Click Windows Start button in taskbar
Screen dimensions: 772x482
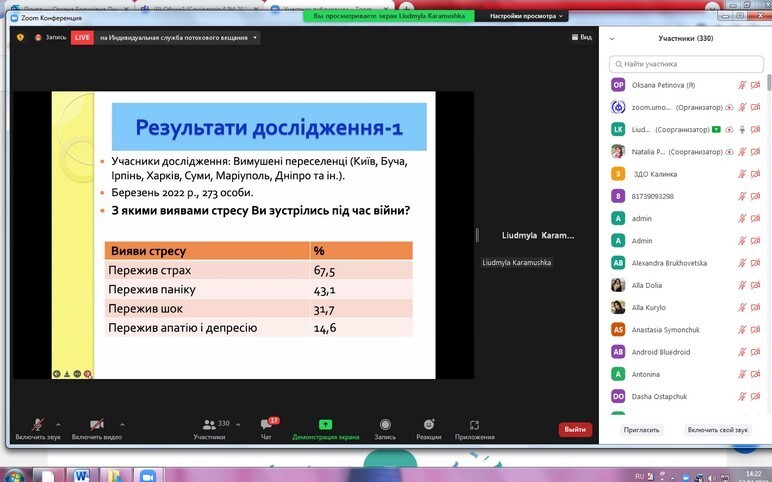[x=13, y=476]
